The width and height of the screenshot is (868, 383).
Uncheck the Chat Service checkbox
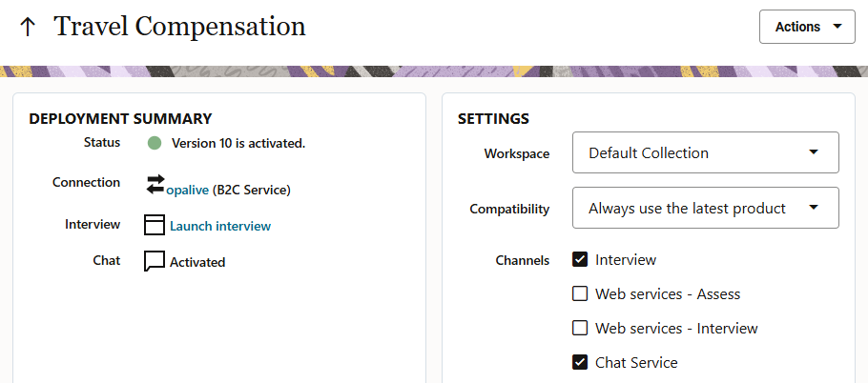580,362
